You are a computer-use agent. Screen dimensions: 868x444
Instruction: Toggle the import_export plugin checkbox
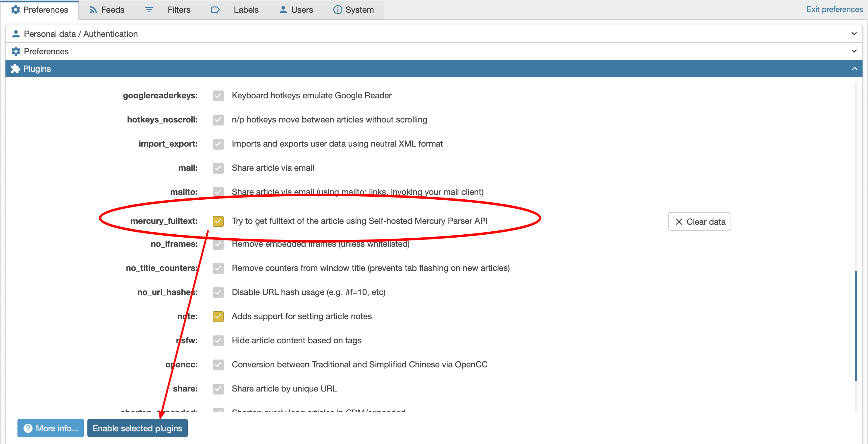[x=218, y=144]
